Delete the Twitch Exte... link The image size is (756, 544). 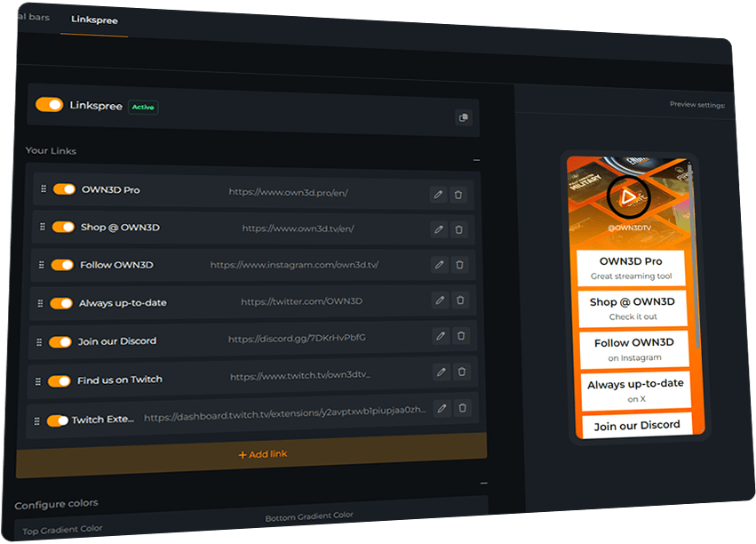462,408
